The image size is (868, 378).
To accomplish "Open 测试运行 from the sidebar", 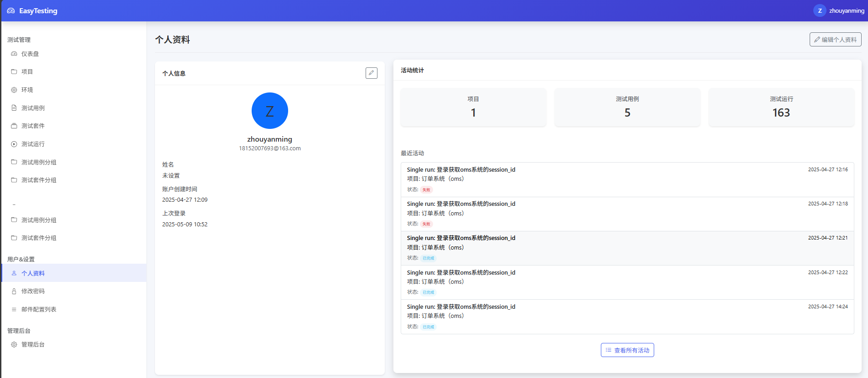I will pos(74,144).
